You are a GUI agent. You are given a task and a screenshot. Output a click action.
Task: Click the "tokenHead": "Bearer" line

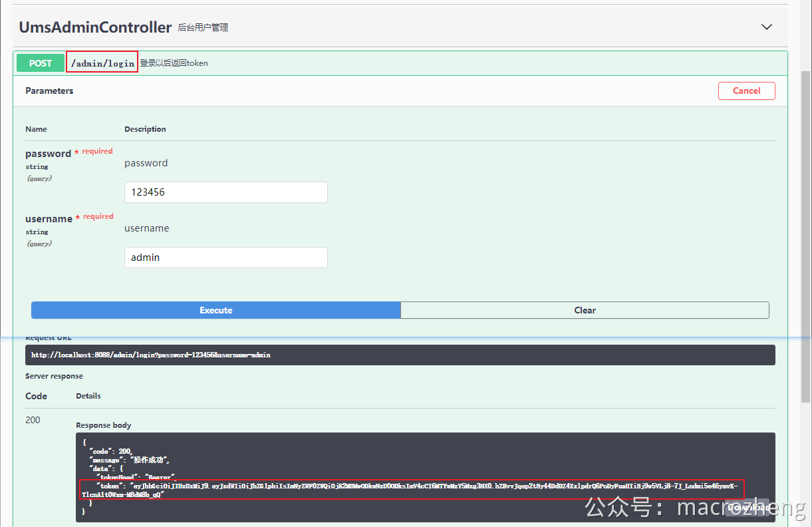136,477
